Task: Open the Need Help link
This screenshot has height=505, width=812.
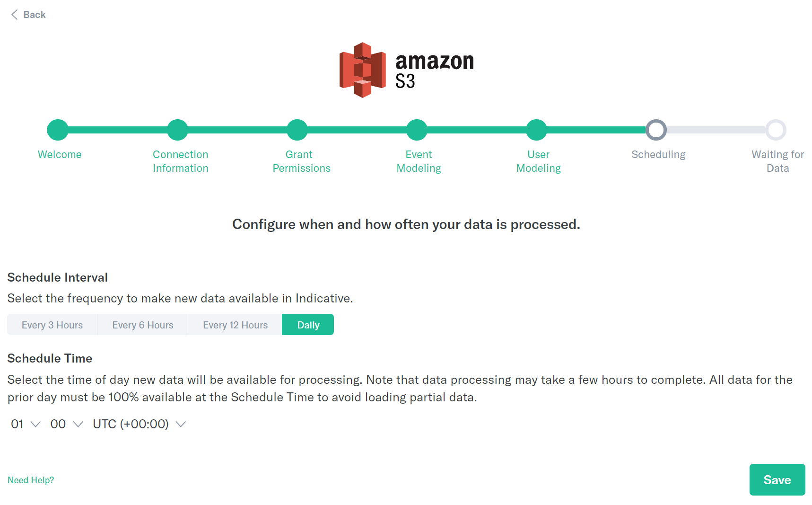Action: [x=31, y=480]
